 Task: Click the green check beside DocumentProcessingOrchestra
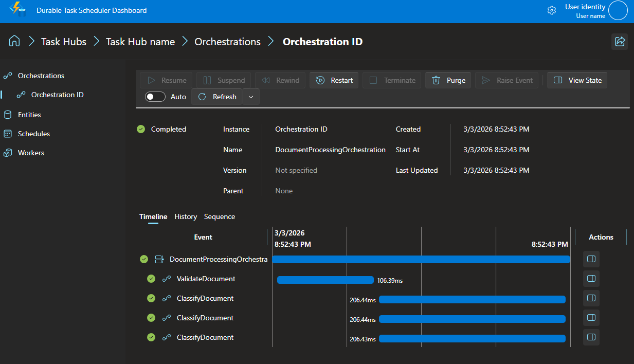tap(144, 259)
